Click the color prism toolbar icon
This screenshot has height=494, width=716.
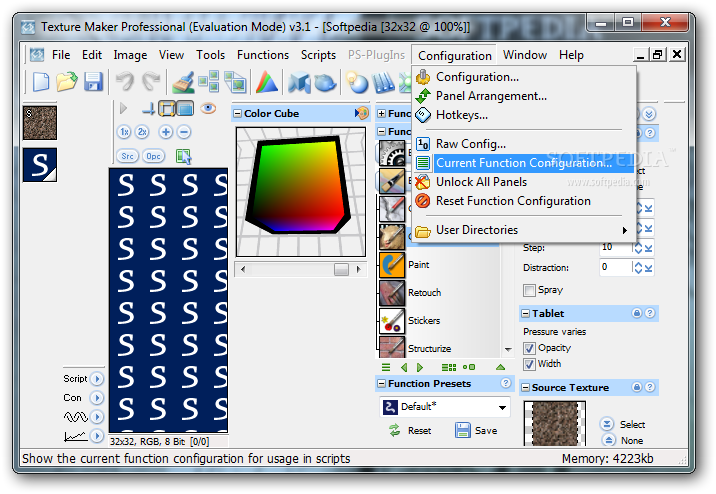267,82
